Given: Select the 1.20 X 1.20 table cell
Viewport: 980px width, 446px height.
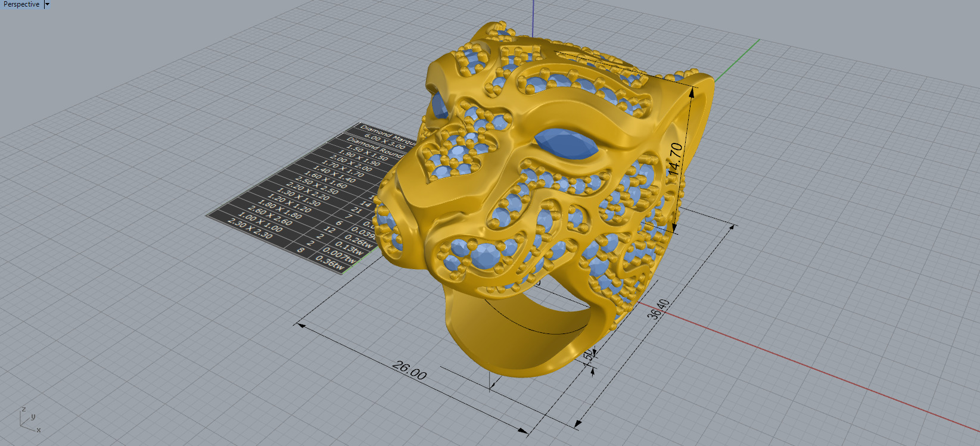Looking at the screenshot, I should (290, 203).
